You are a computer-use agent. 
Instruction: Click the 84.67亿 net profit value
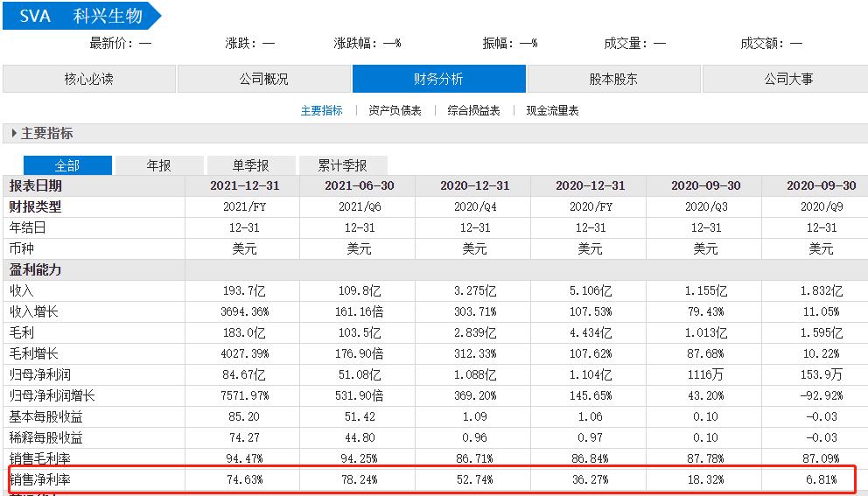pos(245,374)
